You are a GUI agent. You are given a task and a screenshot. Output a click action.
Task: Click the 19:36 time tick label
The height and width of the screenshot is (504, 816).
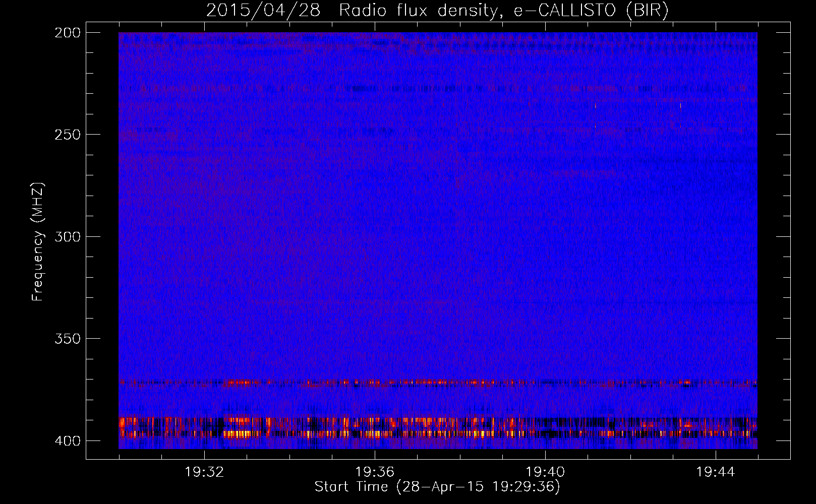375,472
